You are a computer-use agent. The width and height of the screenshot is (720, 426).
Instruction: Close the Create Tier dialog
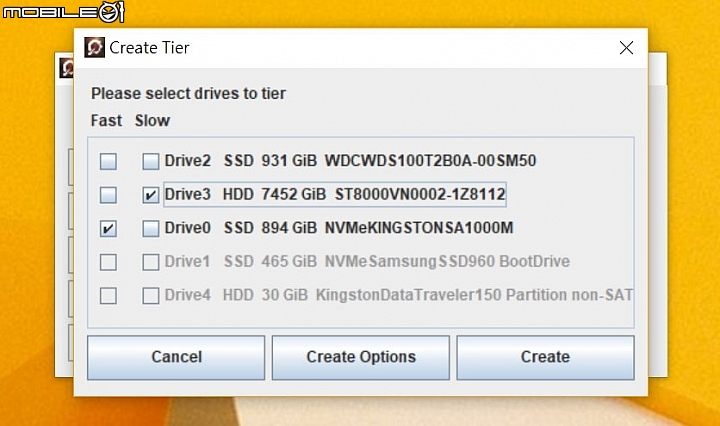pyautogui.click(x=626, y=48)
